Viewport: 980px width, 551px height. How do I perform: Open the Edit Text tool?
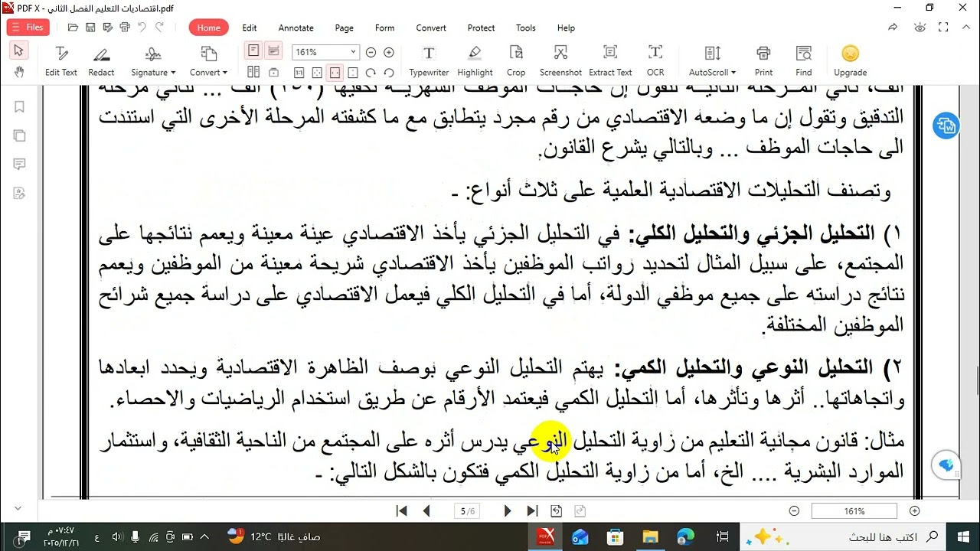(x=61, y=61)
